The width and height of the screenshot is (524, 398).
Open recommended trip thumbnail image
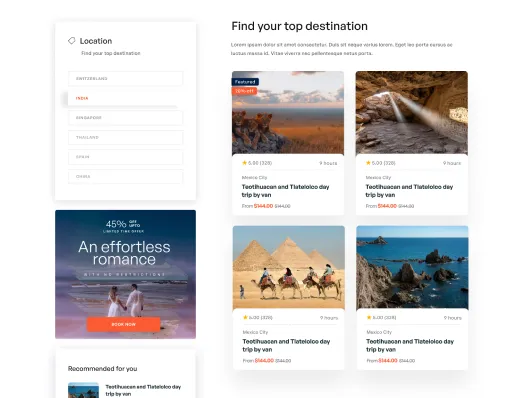[83, 390]
